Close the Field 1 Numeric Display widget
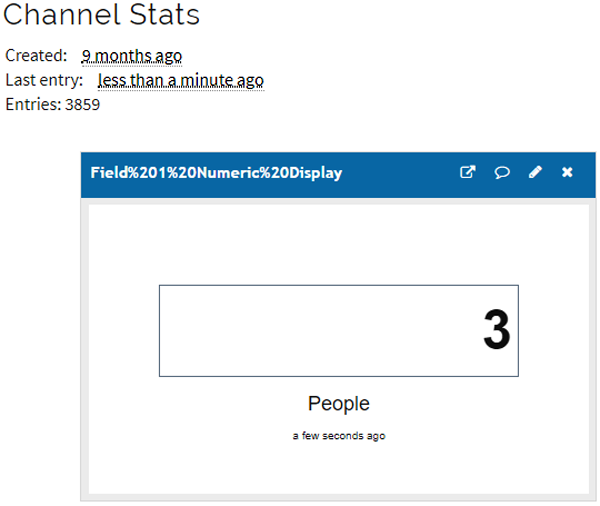Screen dimensions: 600x506 567,173
